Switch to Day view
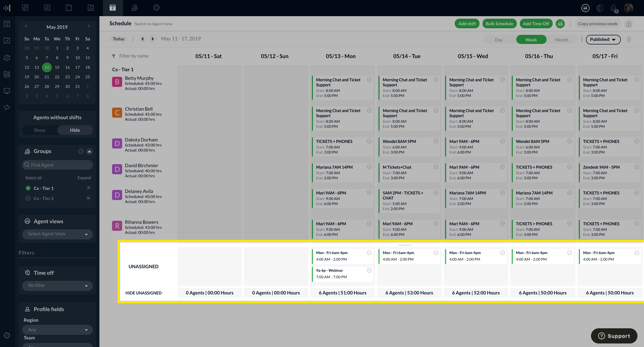This screenshot has width=644, height=347. [x=499, y=40]
